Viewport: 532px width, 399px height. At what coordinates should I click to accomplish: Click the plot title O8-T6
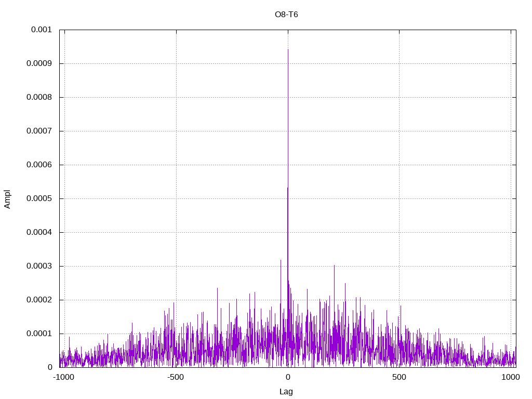coord(286,14)
